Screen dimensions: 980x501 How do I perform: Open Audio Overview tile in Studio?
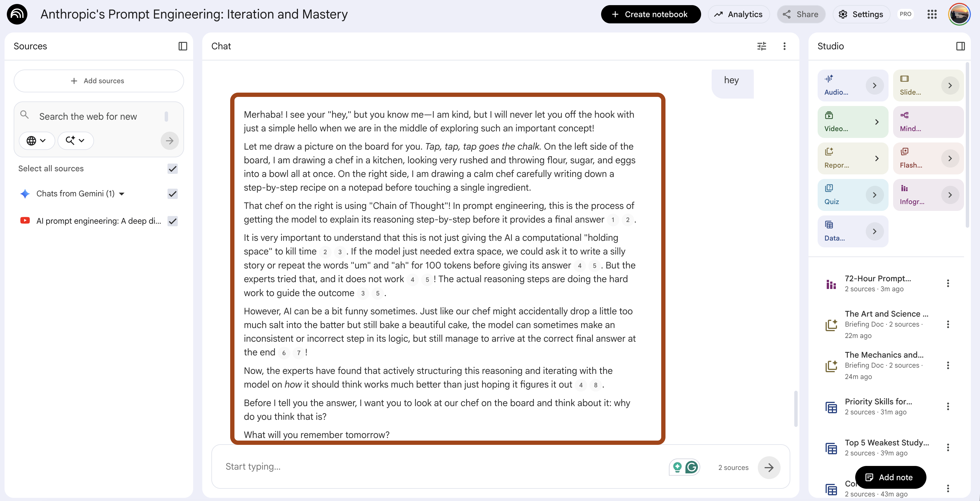pos(853,85)
